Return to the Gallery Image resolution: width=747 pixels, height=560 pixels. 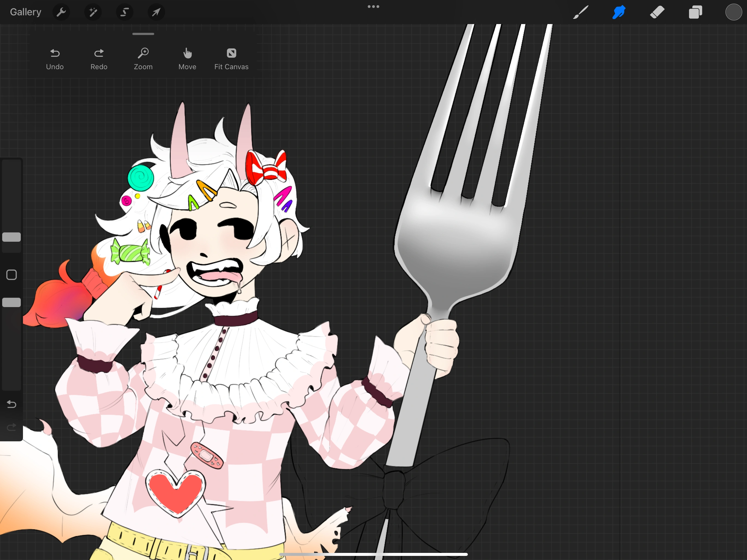[x=25, y=12]
